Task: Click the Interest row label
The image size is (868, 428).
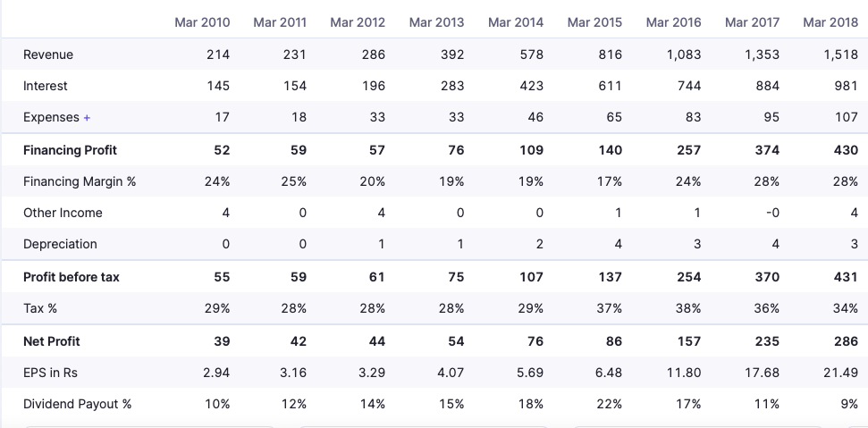Action: point(46,86)
